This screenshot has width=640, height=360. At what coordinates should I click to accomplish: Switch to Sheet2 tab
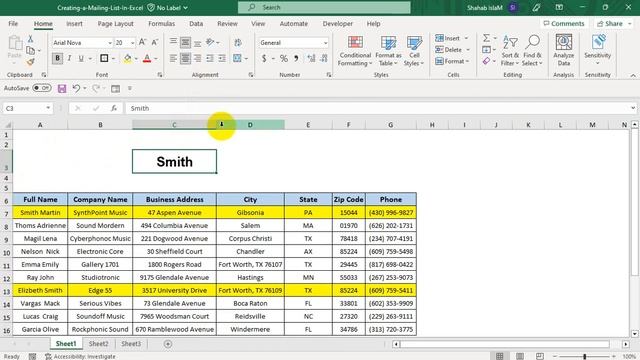pos(99,344)
